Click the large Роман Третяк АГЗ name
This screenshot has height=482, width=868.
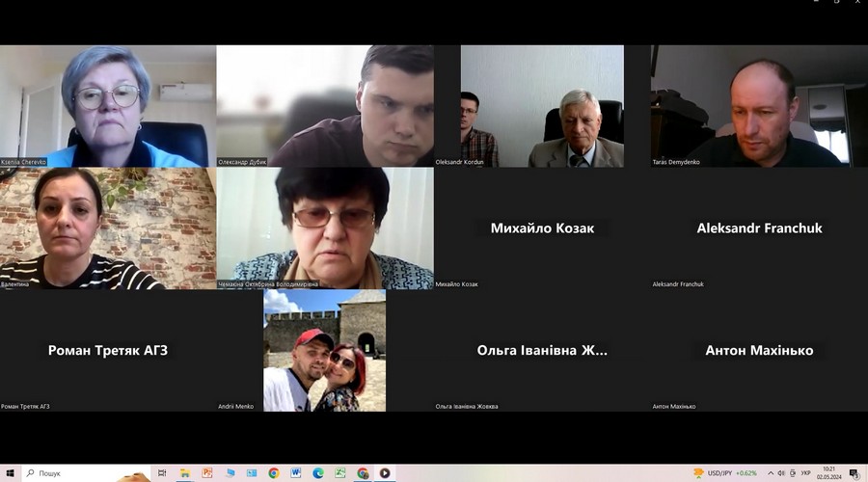(x=108, y=350)
